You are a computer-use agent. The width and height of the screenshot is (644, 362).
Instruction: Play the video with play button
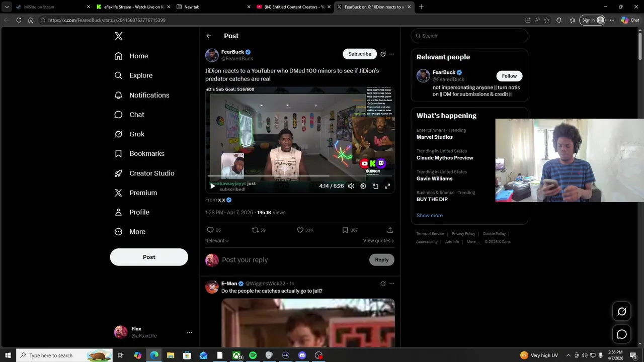click(x=212, y=186)
